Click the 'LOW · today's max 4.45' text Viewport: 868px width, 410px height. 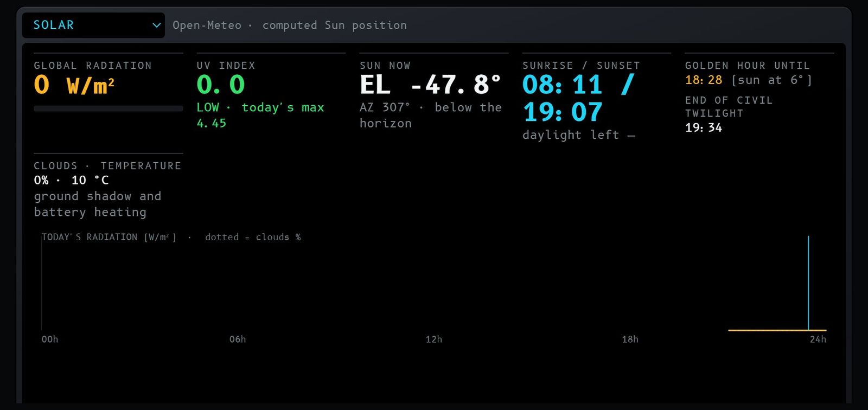pyautogui.click(x=260, y=116)
